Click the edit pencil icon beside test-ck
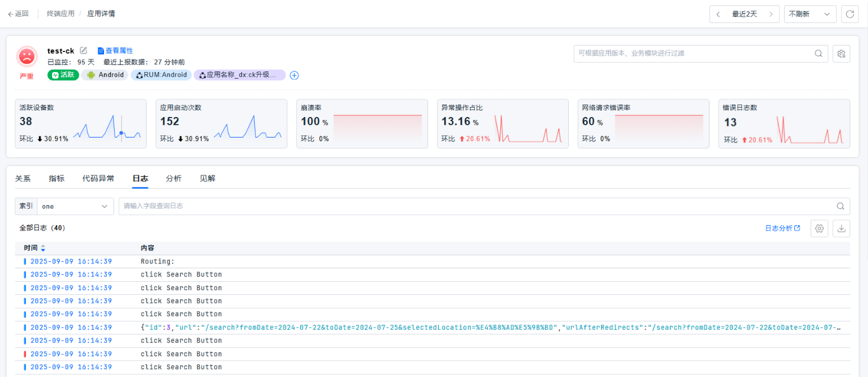Screen dimensions: 868x377 [x=83, y=51]
